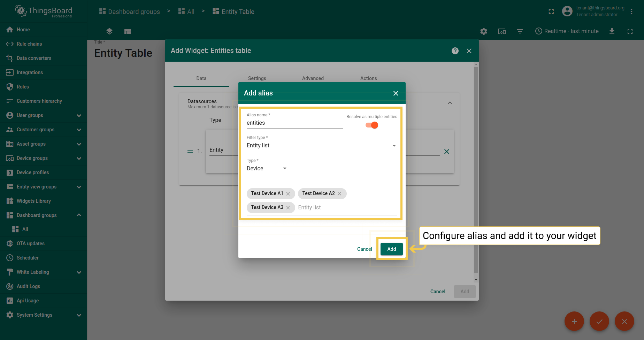Remove Test Device A2 chip
Viewport: 644px width, 340px height.
pos(339,194)
